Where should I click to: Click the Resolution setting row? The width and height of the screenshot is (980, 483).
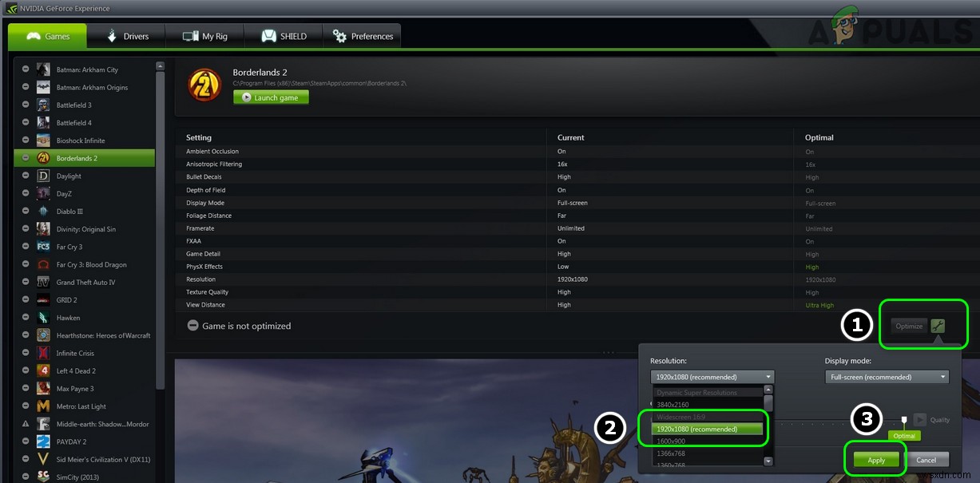pyautogui.click(x=577, y=279)
